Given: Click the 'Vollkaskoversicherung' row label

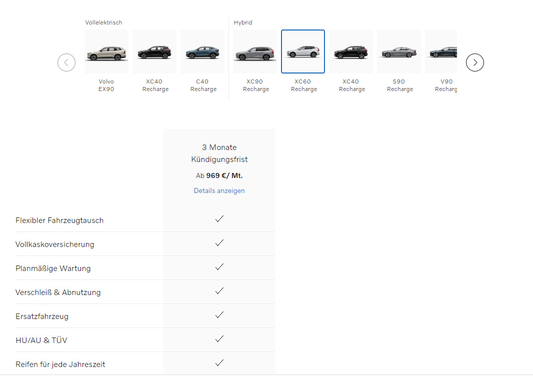Looking at the screenshot, I should click(x=54, y=244).
